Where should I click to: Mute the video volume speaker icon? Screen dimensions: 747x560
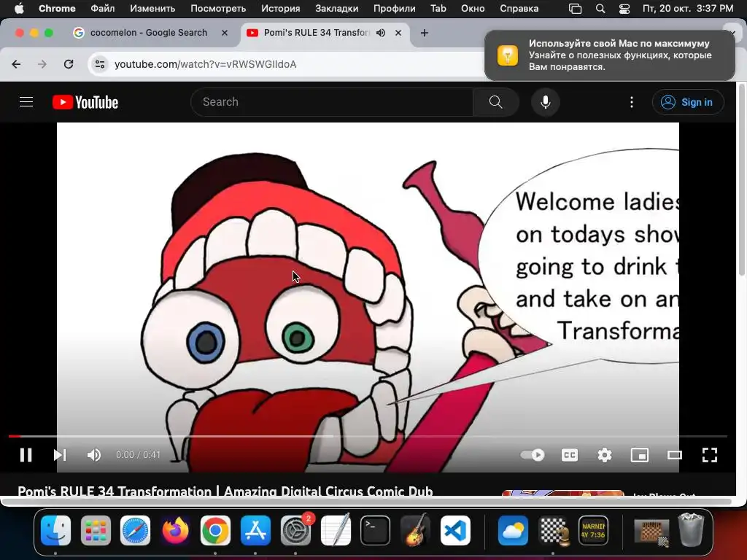click(94, 455)
